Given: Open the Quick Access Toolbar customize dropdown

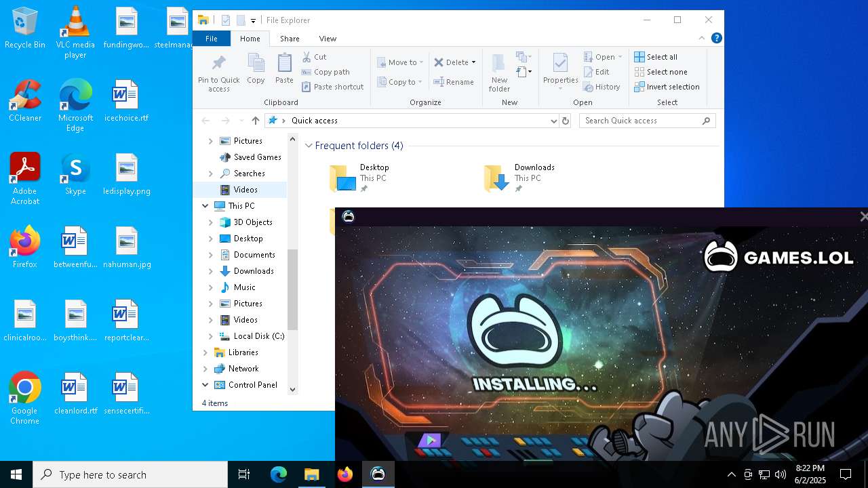Looking at the screenshot, I should [253, 20].
